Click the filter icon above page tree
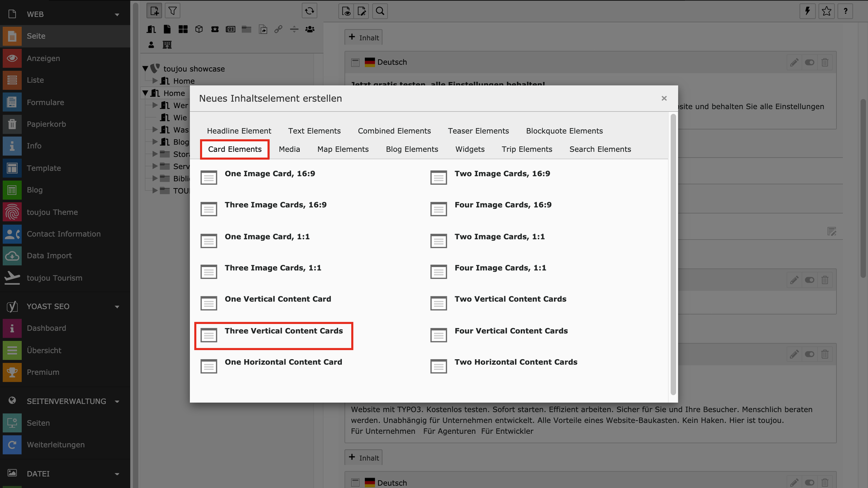 point(172,11)
